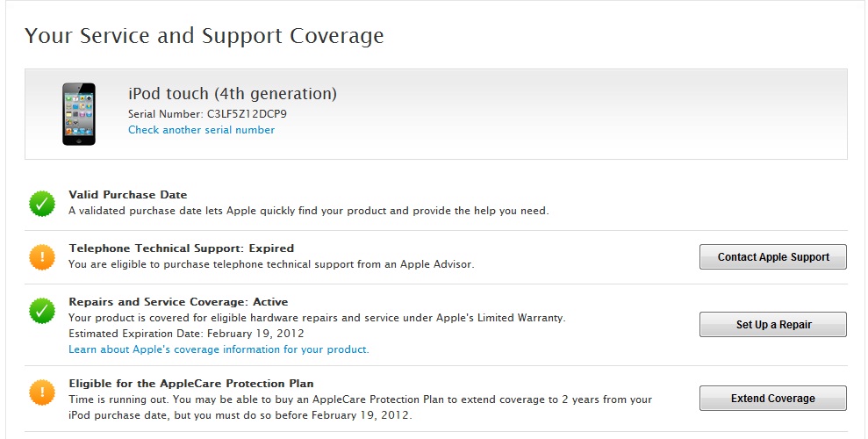Screen dimensions: 868x439
Task: Click the Valid Purchase Date heading
Action: click(x=128, y=195)
